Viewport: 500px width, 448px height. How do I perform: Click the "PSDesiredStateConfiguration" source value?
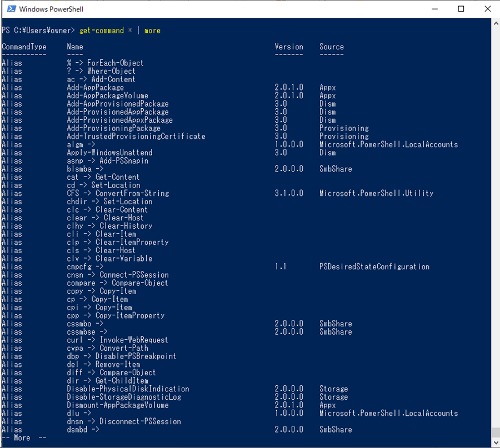pyautogui.click(x=374, y=266)
